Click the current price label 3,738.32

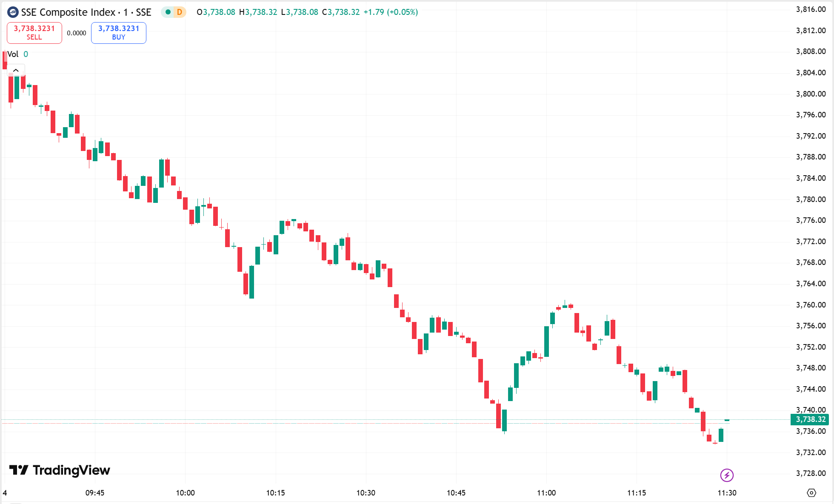pyautogui.click(x=811, y=419)
